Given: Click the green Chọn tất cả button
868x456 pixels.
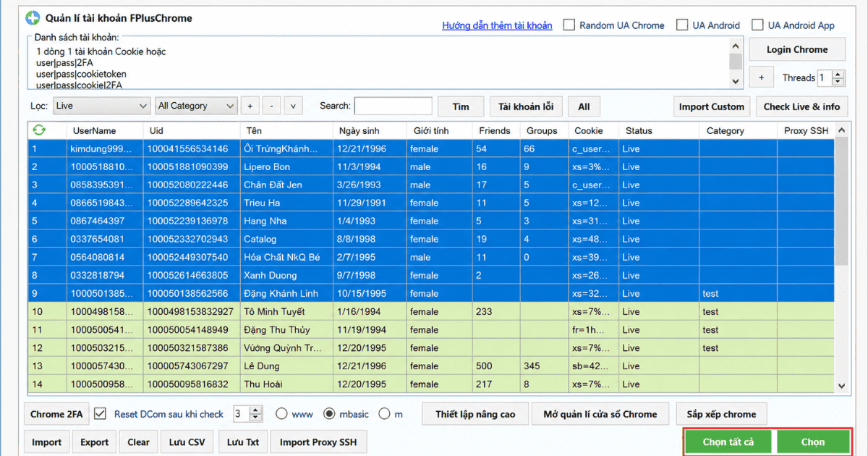Looking at the screenshot, I should (728, 442).
